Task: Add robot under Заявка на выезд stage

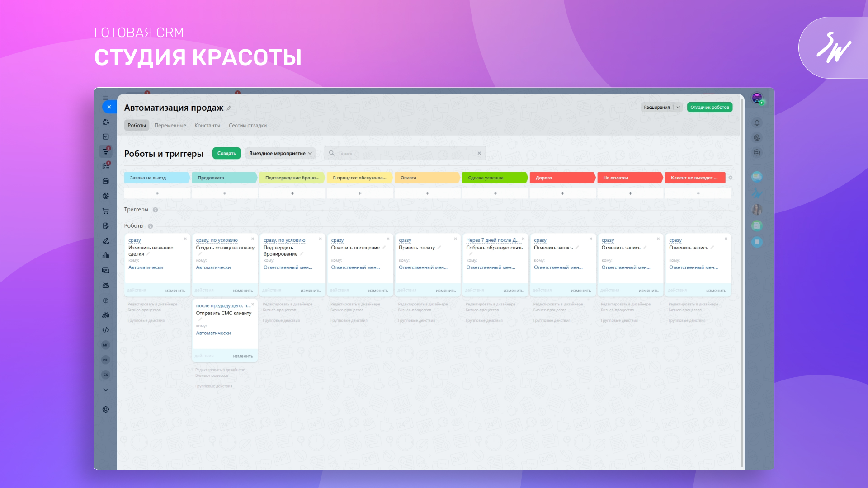Action: pyautogui.click(x=157, y=193)
